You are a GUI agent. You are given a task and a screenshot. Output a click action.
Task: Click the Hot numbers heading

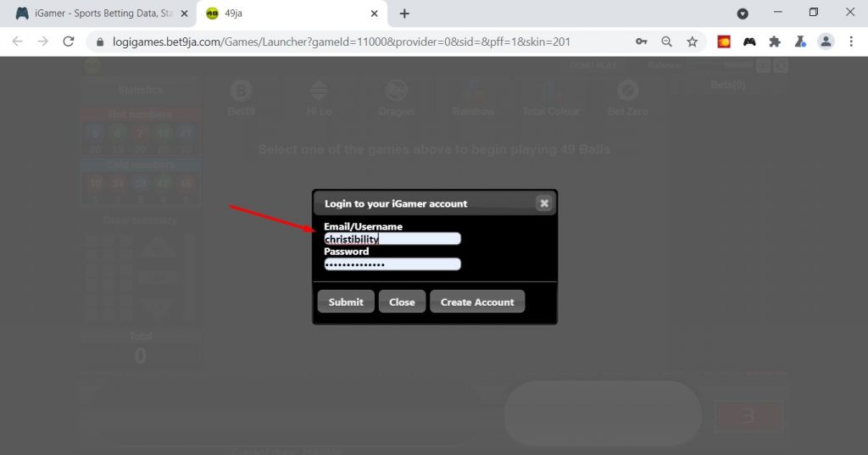pos(140,114)
